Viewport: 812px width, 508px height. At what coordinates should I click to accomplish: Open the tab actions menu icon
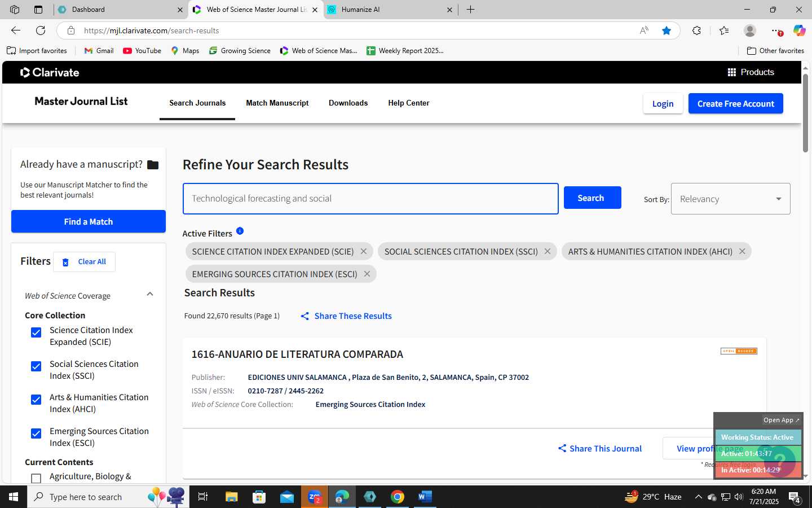38,10
